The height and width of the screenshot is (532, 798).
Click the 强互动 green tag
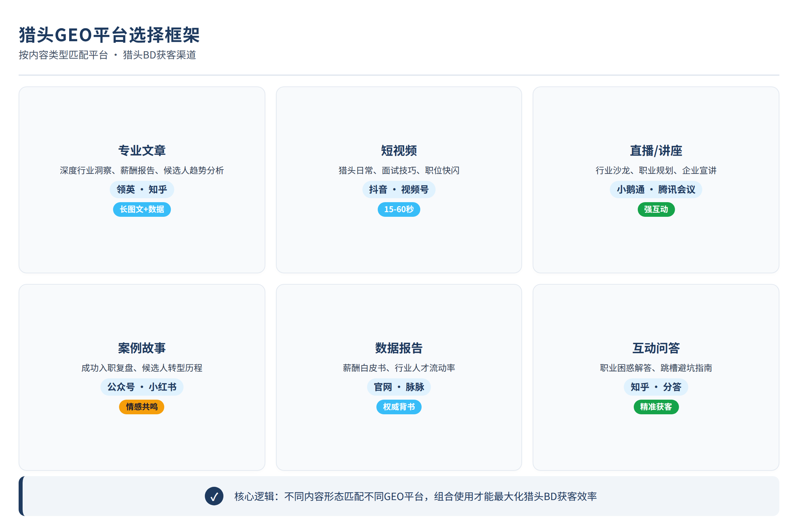click(656, 209)
